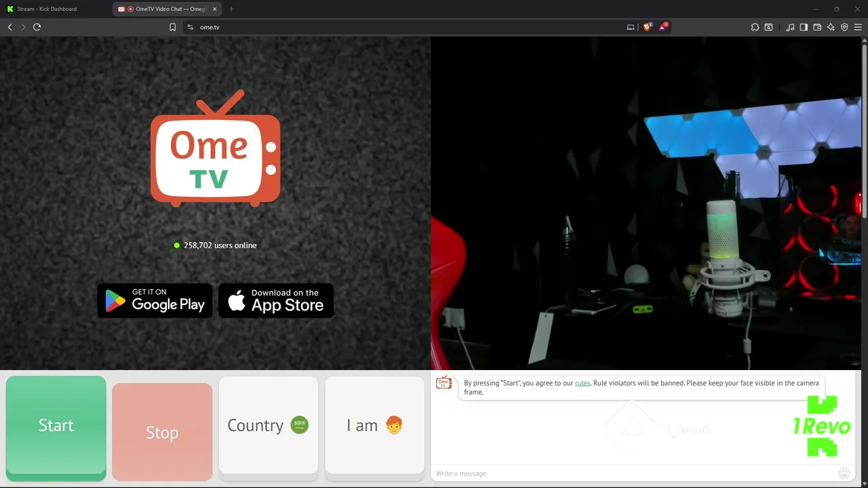Open a new browser tab
868x488 pixels.
[x=231, y=9]
